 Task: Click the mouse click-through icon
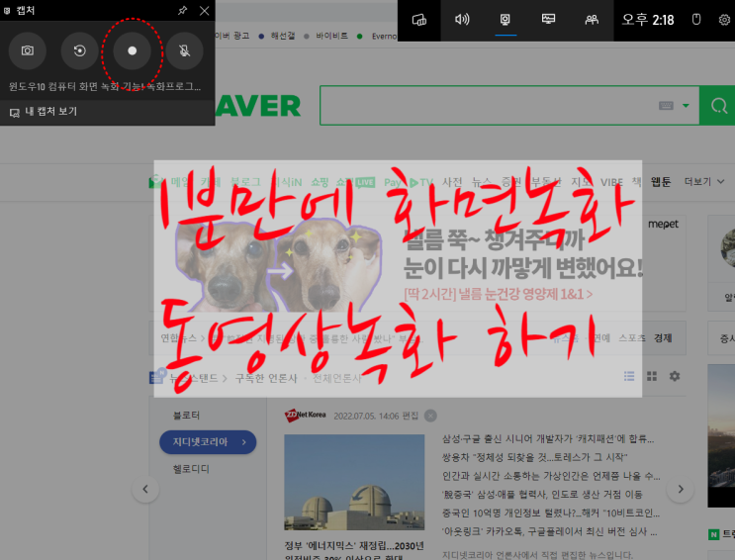[x=696, y=20]
